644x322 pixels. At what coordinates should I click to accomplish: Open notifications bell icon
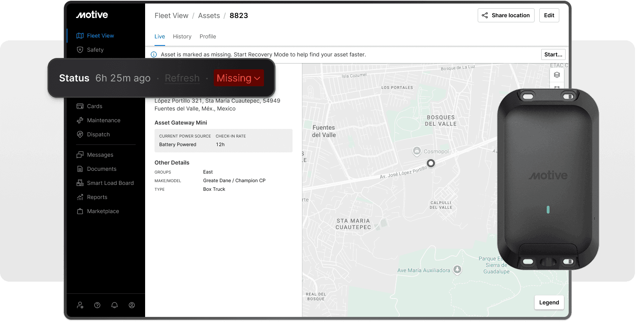click(x=115, y=305)
